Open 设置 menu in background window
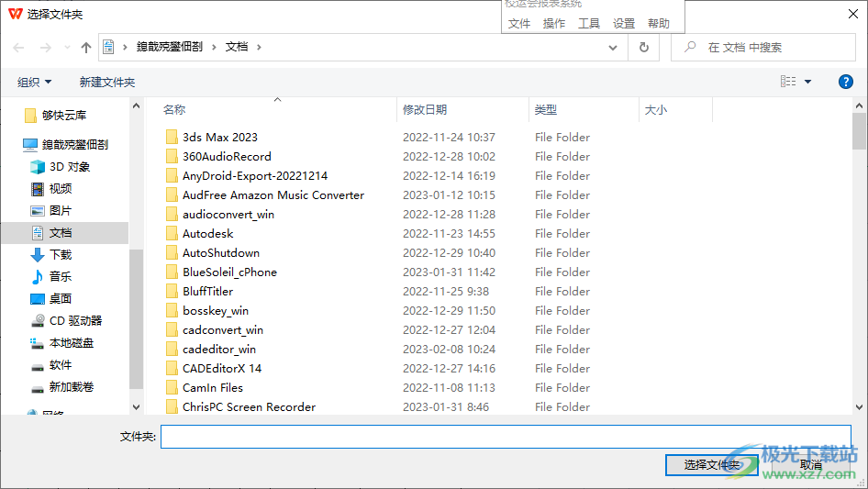This screenshot has height=489, width=868. click(x=624, y=24)
